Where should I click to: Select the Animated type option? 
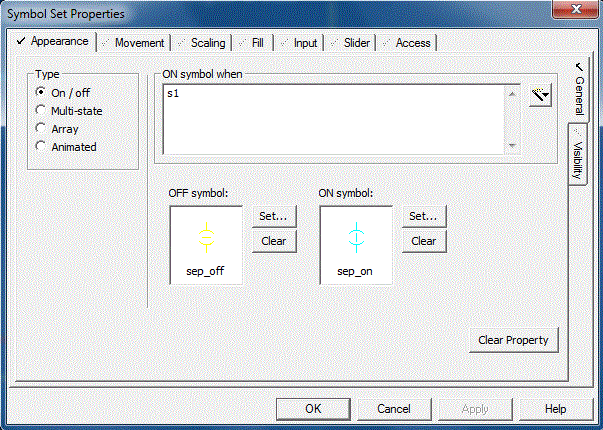click(41, 147)
